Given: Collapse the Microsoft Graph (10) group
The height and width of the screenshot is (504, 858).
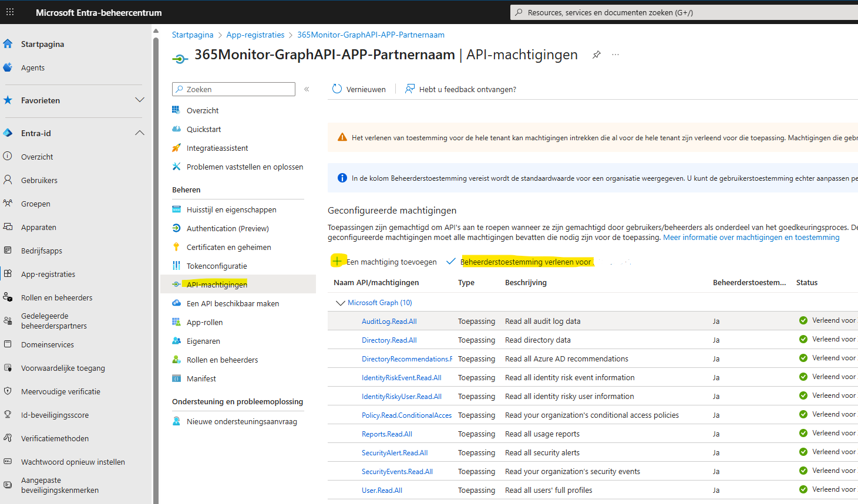Looking at the screenshot, I should pos(340,303).
